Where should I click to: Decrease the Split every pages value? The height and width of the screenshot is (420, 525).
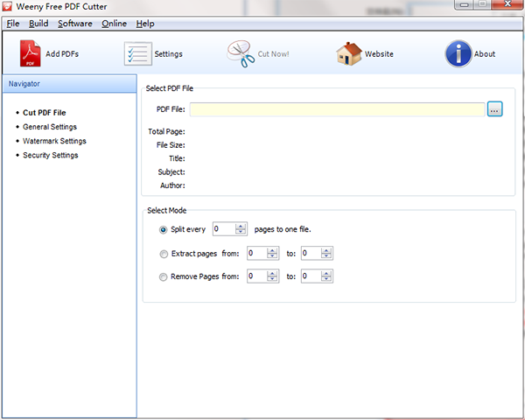pyautogui.click(x=241, y=231)
